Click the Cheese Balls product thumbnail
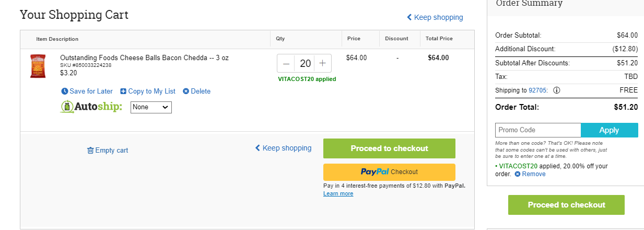This screenshot has height=230, width=644. point(38,66)
